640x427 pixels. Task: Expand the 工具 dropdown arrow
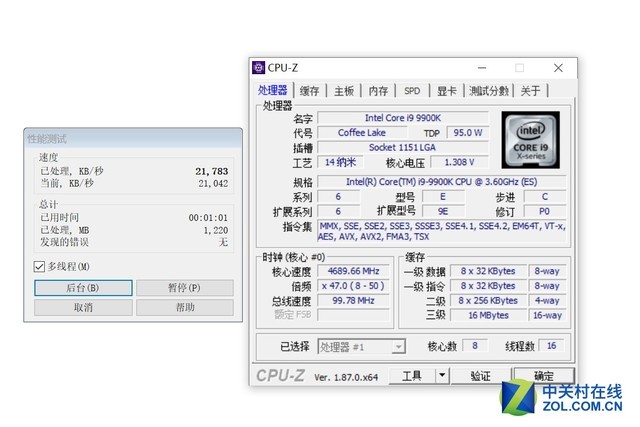[x=442, y=375]
